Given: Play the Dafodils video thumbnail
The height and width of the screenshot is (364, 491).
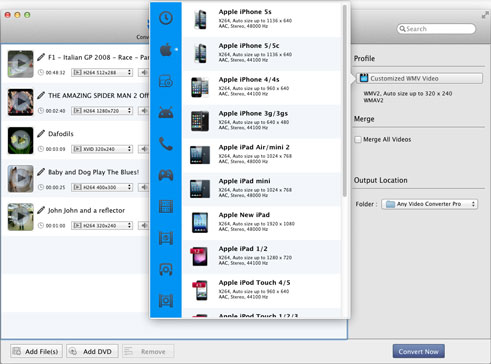Looking at the screenshot, I should tap(21, 140).
